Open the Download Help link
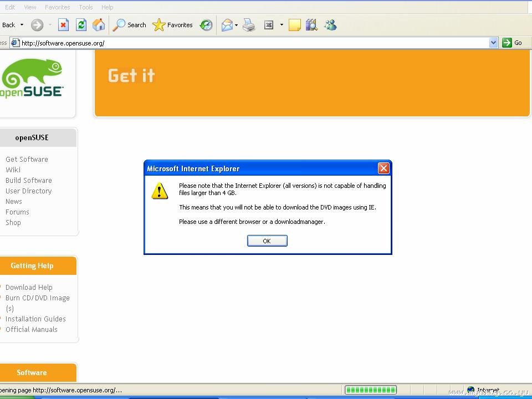Image resolution: width=532 pixels, height=399 pixels. [x=29, y=287]
